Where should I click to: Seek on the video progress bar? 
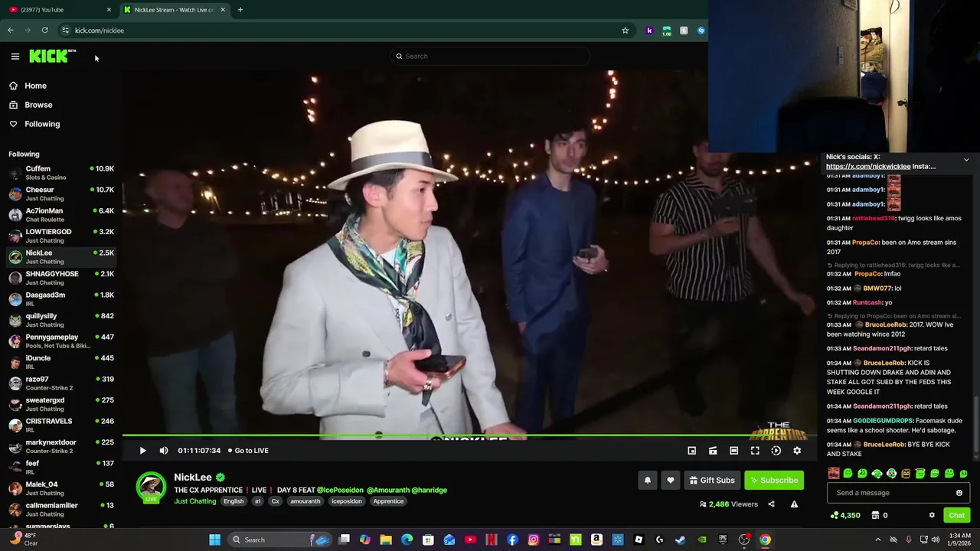[x=469, y=436]
